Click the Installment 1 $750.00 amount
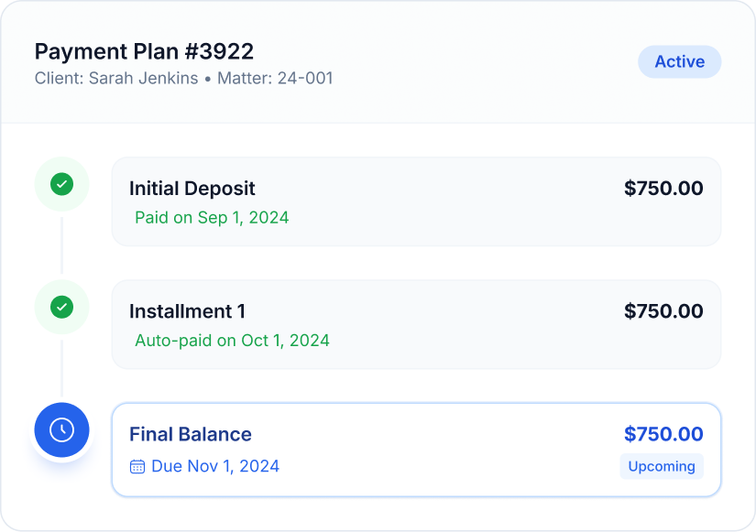 [x=663, y=311]
